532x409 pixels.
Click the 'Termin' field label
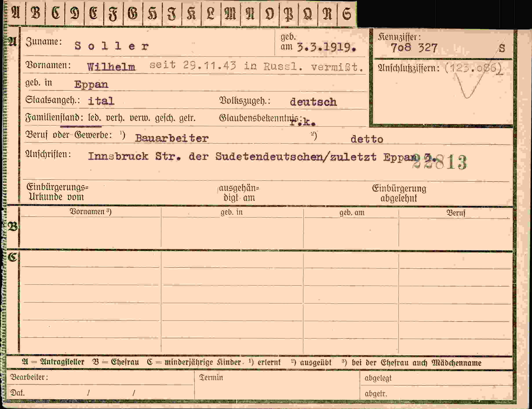211,377
